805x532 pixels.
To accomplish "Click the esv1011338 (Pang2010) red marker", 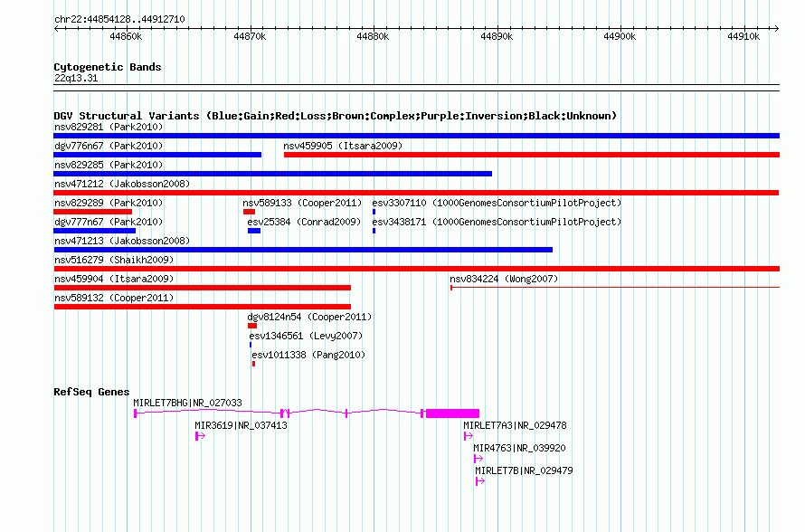I will coord(253,364).
